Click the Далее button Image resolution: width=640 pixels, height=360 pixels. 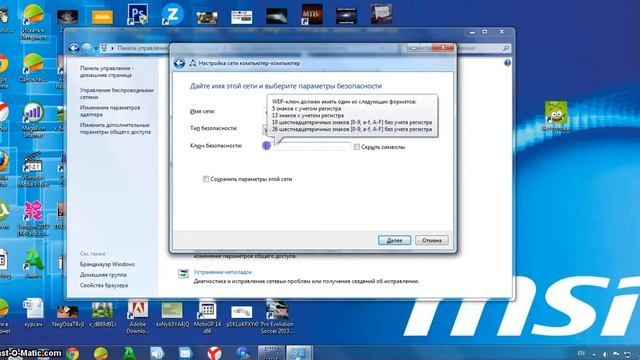click(394, 240)
